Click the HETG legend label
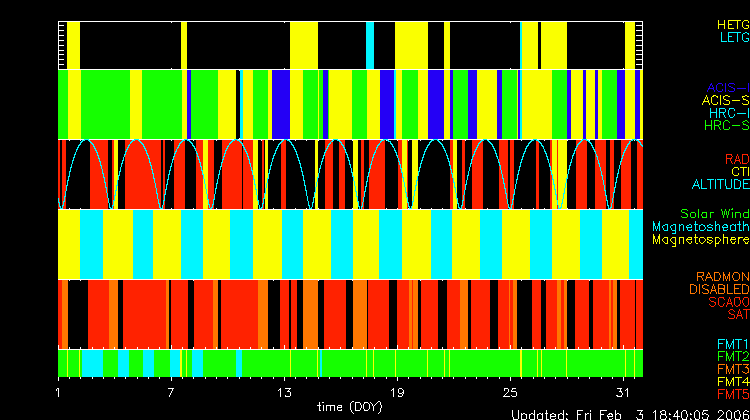The image size is (750, 420). tap(732, 23)
